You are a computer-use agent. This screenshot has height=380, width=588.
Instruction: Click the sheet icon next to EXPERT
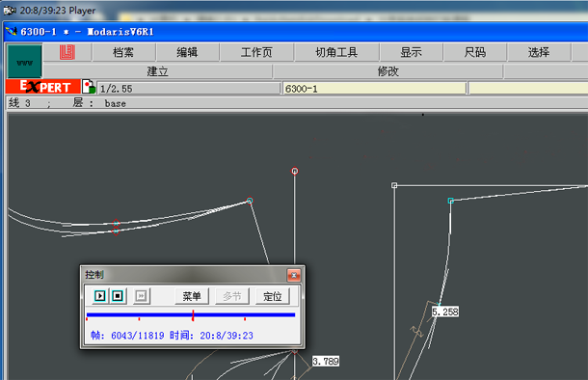89,87
